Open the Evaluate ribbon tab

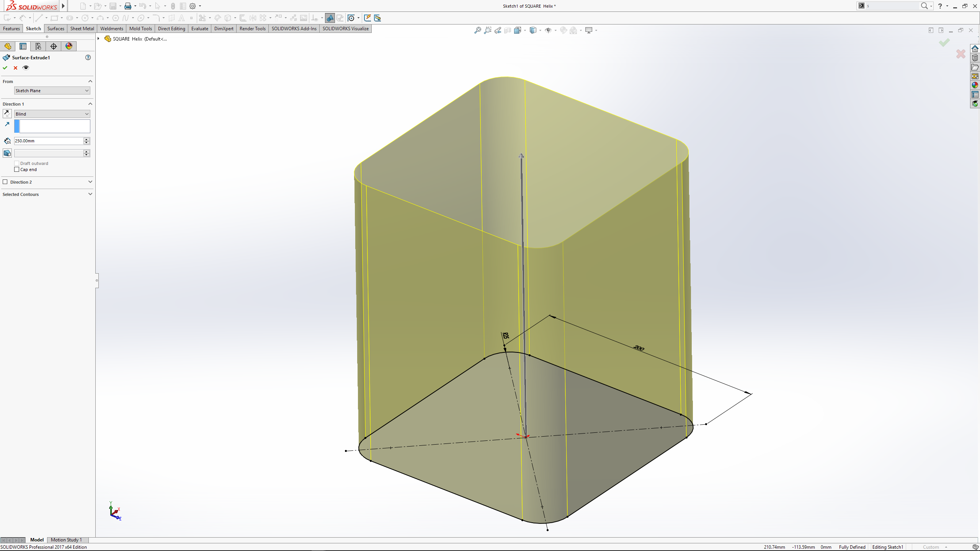coord(199,29)
